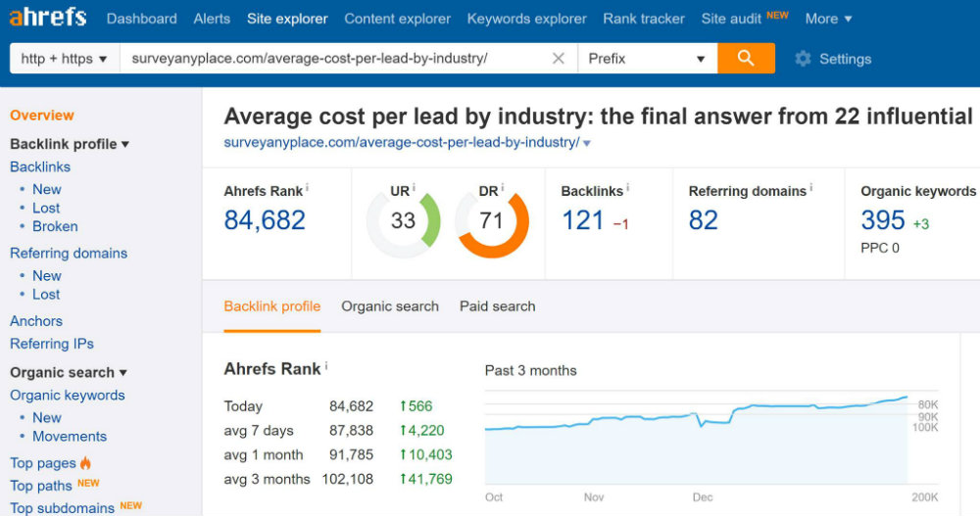Viewport: 980px width, 516px height.
Task: Open Settings via the gear icon
Action: [x=804, y=59]
